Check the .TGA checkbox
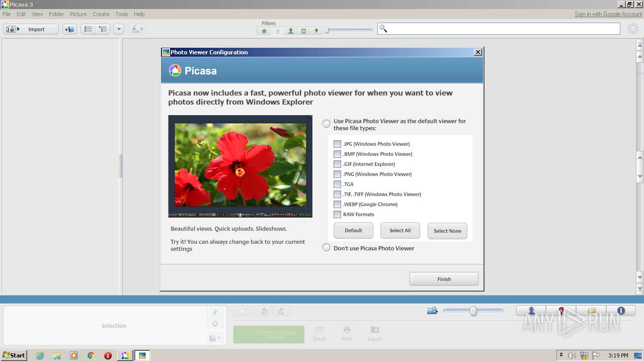 [x=337, y=184]
